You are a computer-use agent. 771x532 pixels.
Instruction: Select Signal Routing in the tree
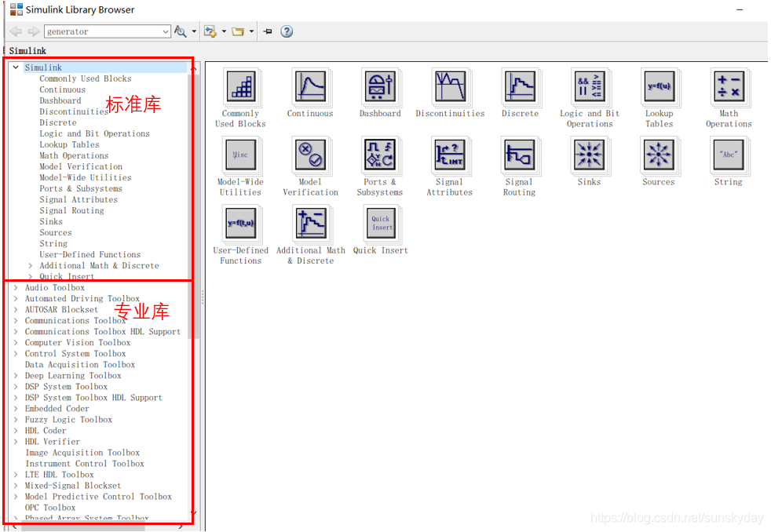tap(71, 211)
